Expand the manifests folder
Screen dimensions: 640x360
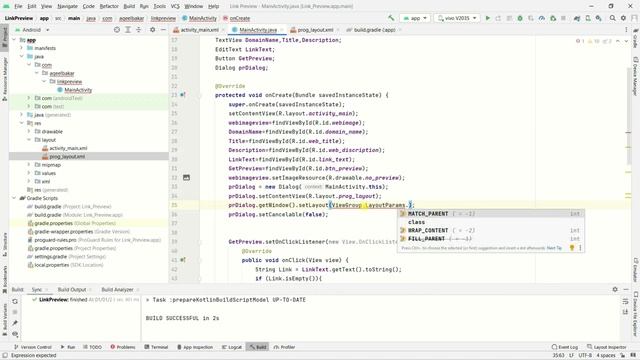(x=22, y=48)
